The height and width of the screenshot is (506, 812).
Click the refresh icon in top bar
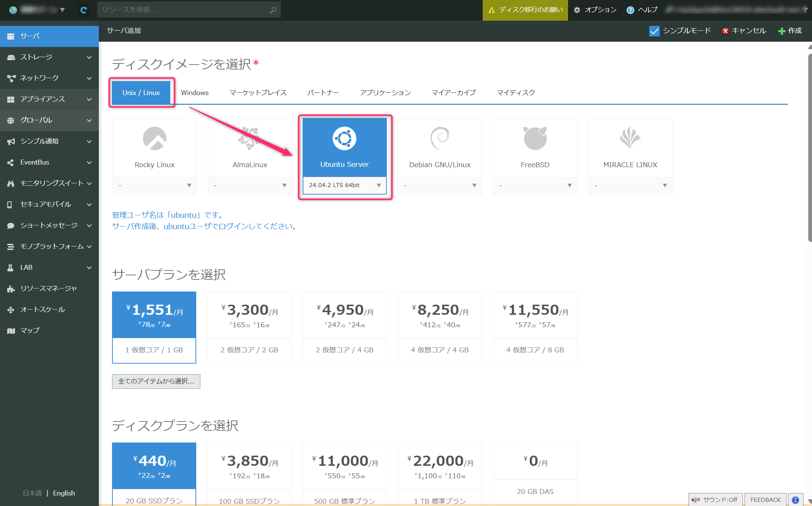(84, 10)
